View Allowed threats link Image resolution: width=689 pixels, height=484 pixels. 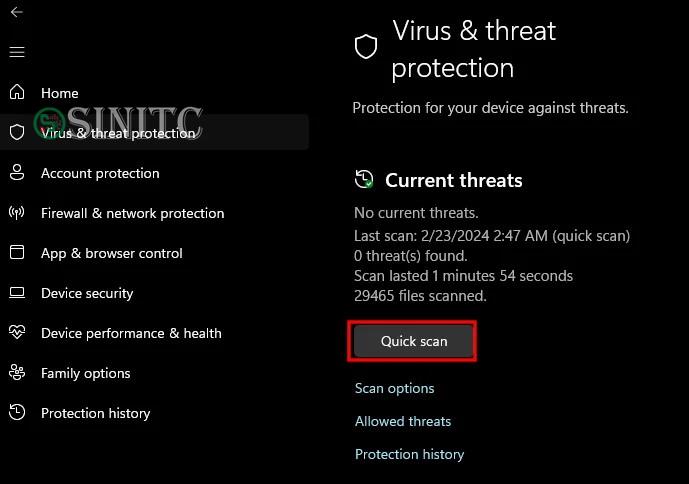[x=403, y=421]
